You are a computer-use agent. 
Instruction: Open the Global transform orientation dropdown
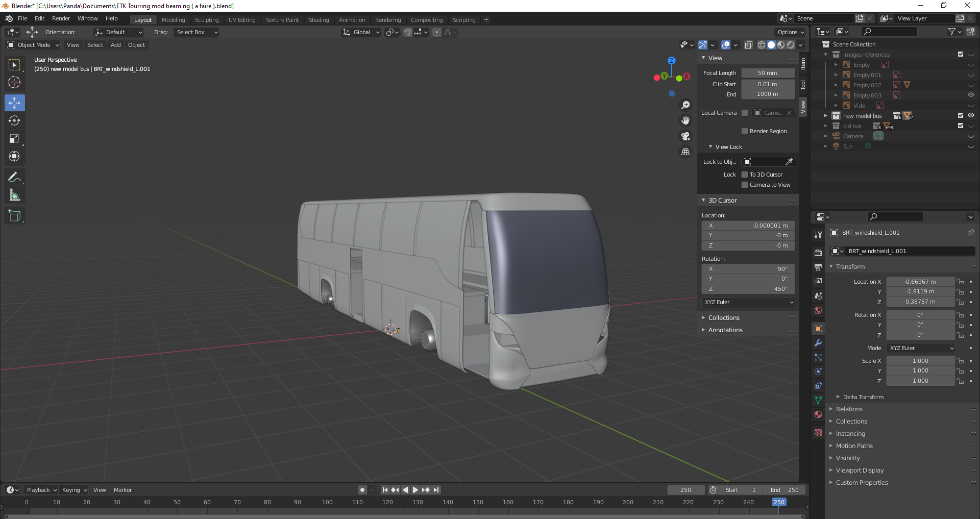tap(361, 32)
